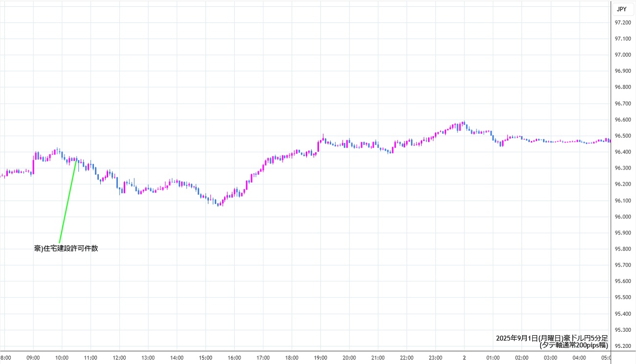Select the 96.300 price axis label
The height and width of the screenshot is (364, 636).
coord(622,168)
